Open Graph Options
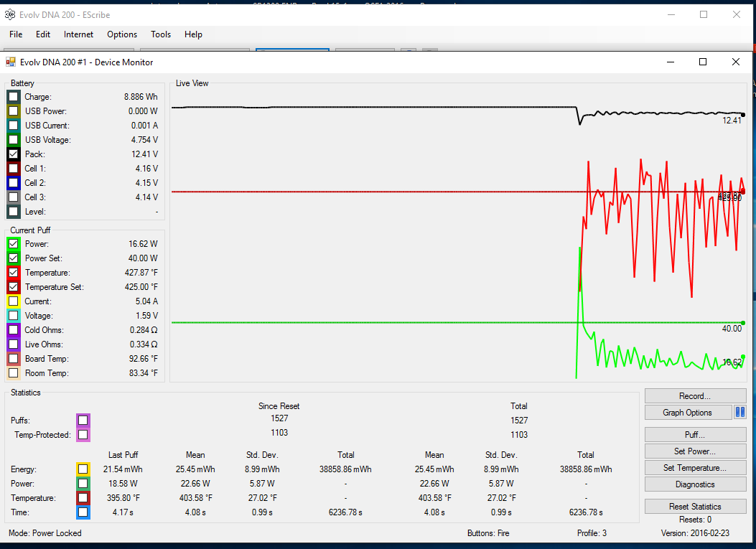This screenshot has width=756, height=549. [x=687, y=413]
